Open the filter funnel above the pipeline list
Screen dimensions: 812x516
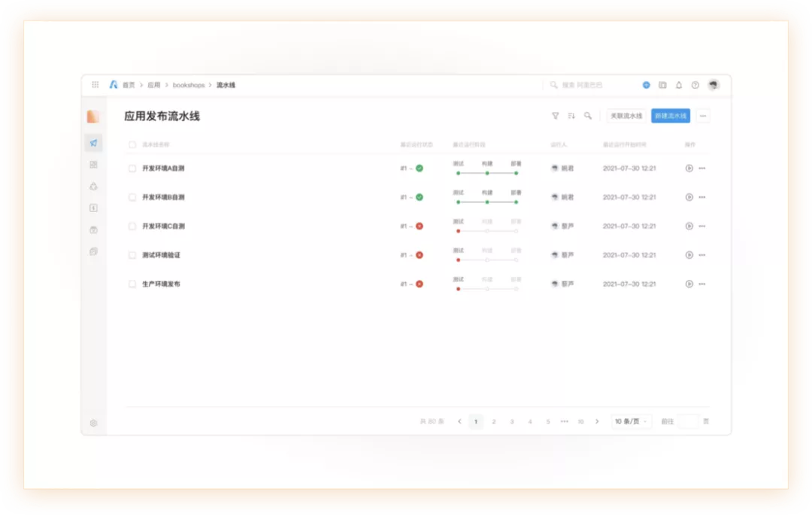point(555,116)
